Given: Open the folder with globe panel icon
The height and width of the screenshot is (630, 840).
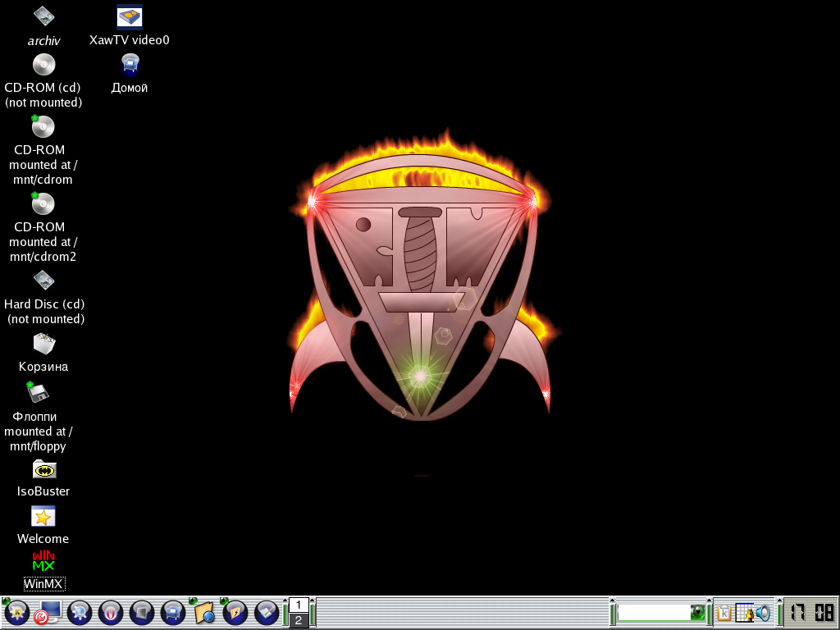Looking at the screenshot, I should pos(203,612).
